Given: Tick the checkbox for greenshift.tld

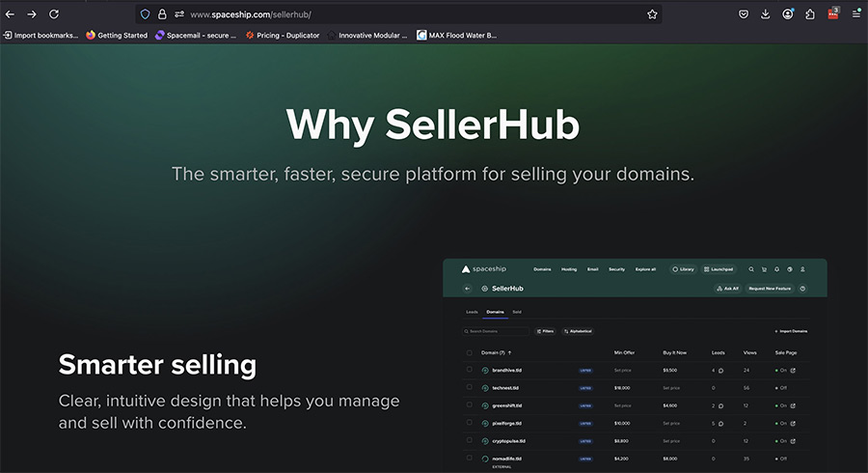Looking at the screenshot, I should [x=470, y=404].
